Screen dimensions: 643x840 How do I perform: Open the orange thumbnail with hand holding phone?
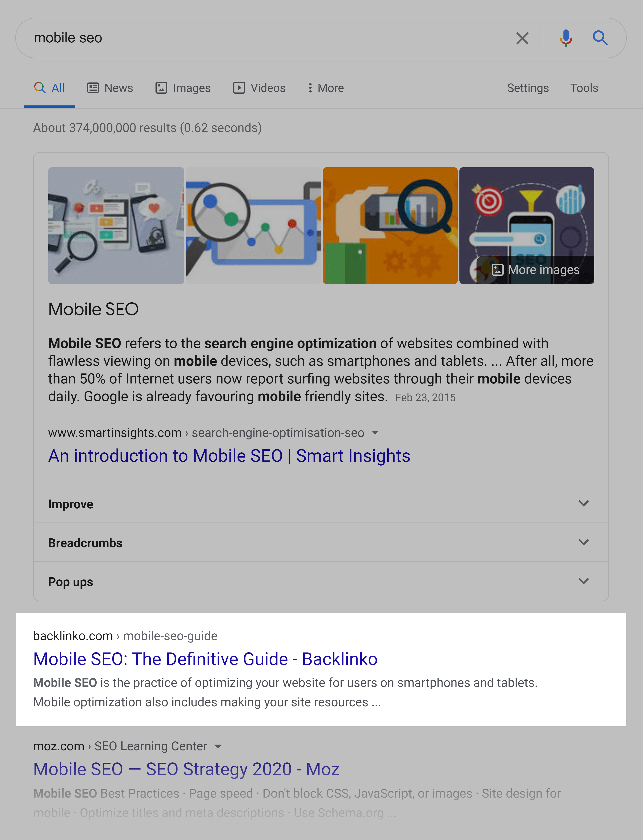click(x=390, y=225)
